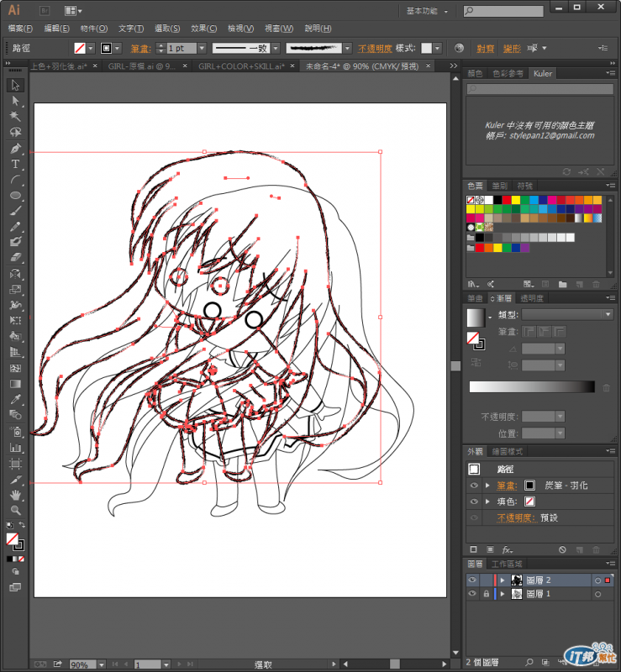Expand 圖層 1 layer contents
The image size is (621, 672).
[503, 595]
